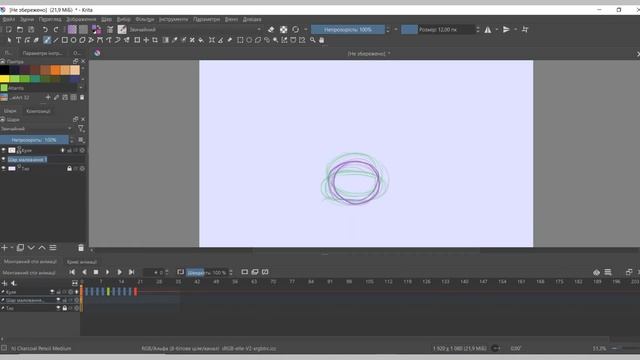Open the File menu
This screenshot has width=640, height=360.
(9, 19)
